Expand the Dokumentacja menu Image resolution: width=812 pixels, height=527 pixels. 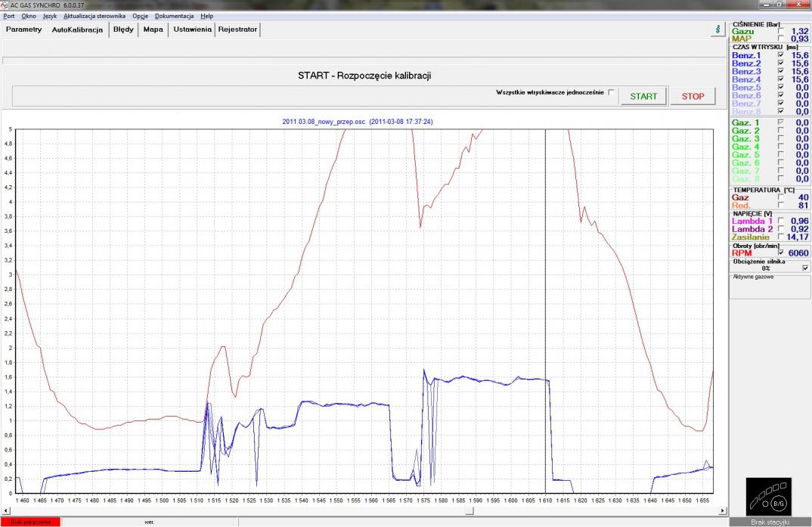(x=174, y=16)
